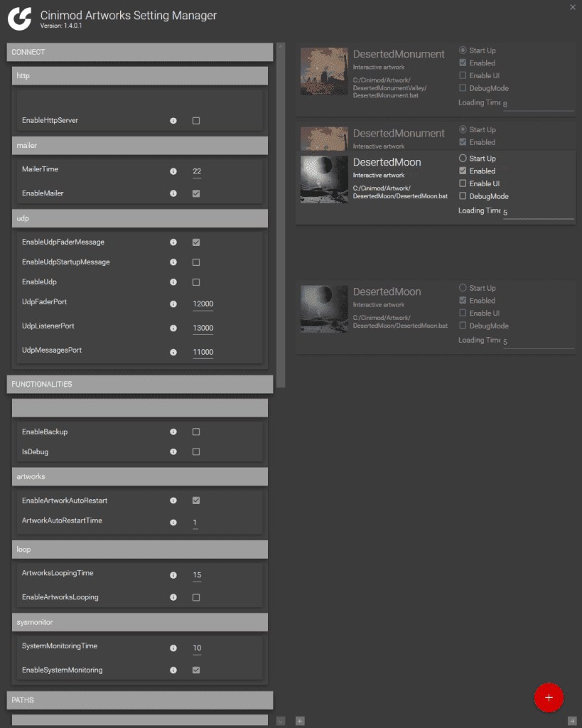Collapse the udp group header

[140, 218]
